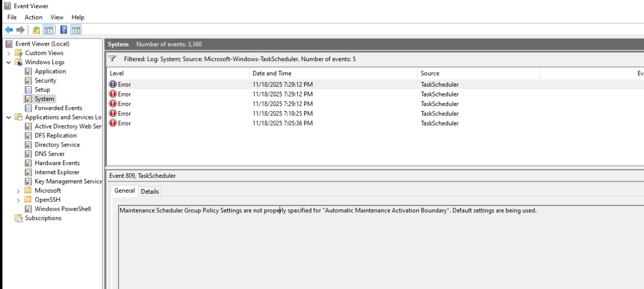
Task: Expand the Microsoft node arrow
Action: [x=18, y=191]
